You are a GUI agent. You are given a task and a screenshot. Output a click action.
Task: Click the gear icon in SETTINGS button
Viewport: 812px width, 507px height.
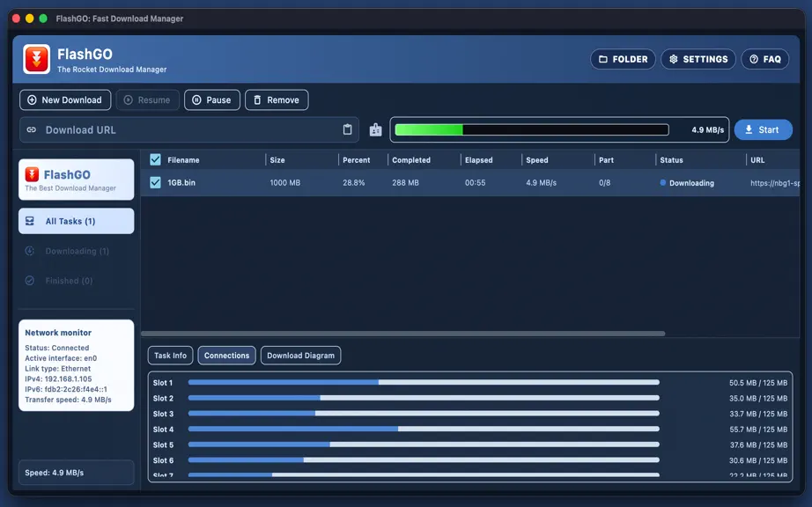point(673,59)
